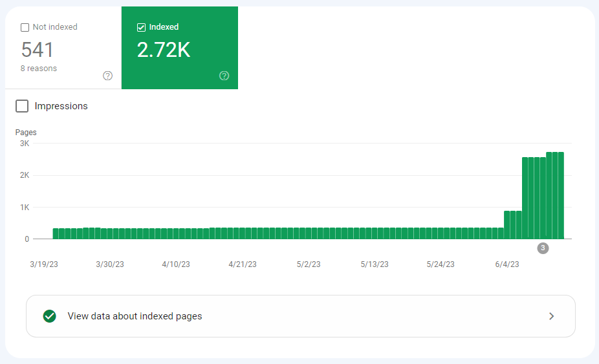Viewport: 599px width, 364px height.
Task: Expand indexed pages row via chevron arrow
Action: 551,316
